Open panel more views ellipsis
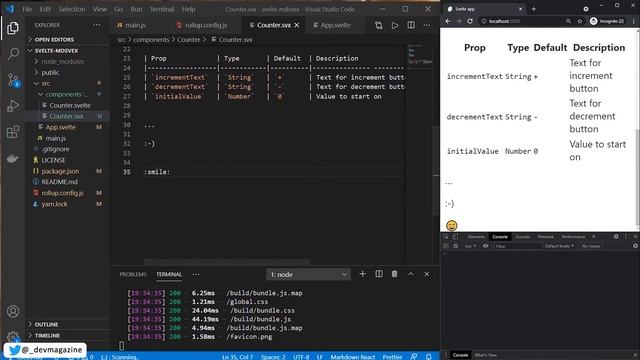Screen dimensions: 640x360 click(196, 274)
